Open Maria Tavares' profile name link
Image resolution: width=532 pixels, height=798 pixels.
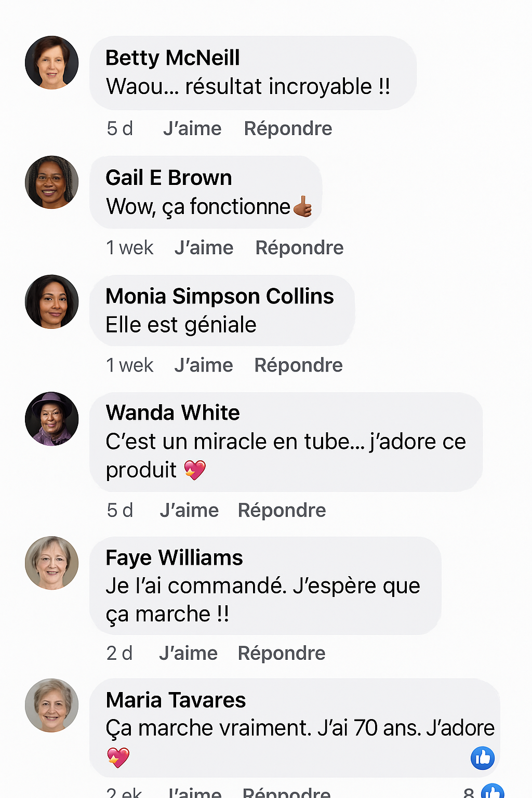pyautogui.click(x=176, y=700)
